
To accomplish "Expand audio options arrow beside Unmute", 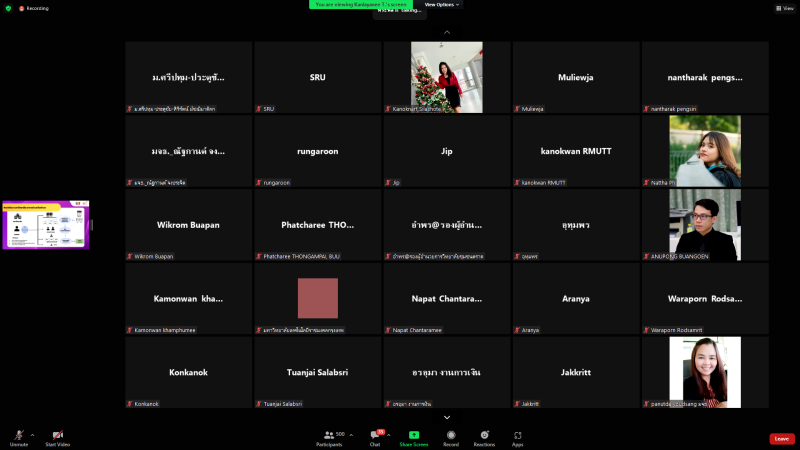I will pos(32,435).
